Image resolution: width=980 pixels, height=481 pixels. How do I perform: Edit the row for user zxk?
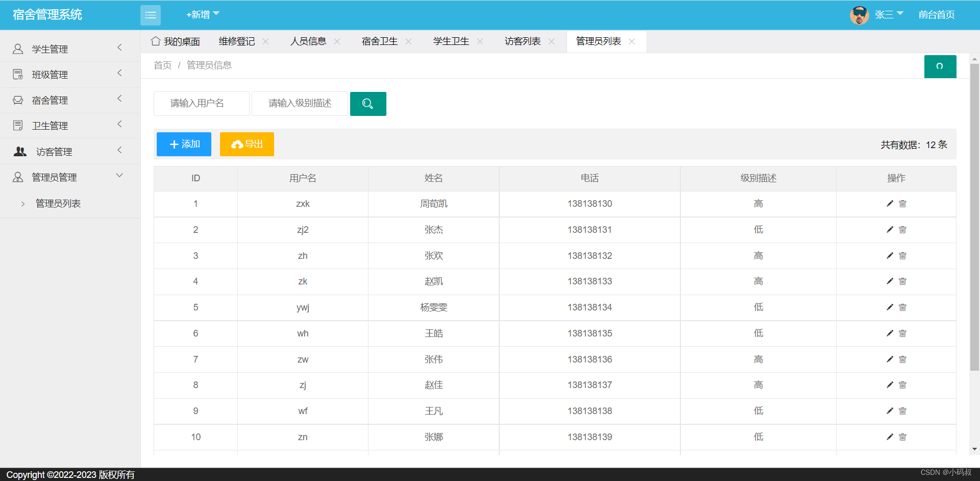[x=890, y=204]
